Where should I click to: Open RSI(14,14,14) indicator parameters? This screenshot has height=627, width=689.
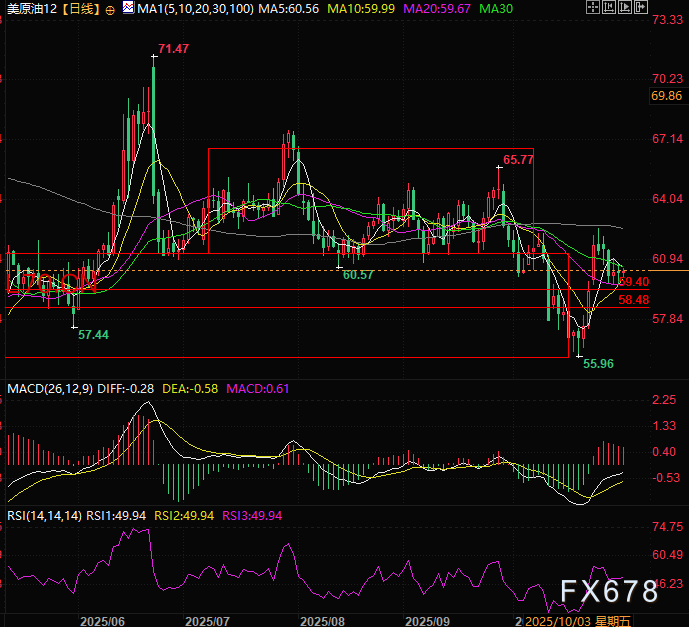[x=45, y=515]
